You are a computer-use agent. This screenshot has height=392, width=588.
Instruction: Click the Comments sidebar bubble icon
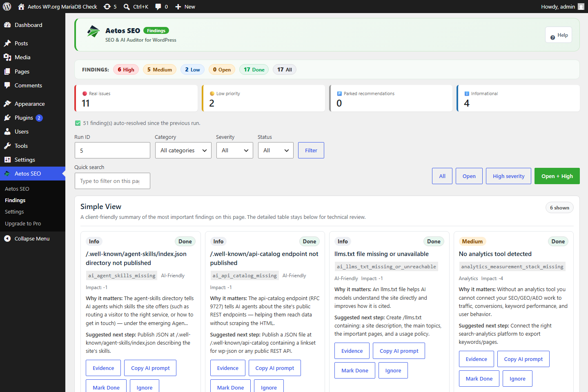[x=7, y=85]
